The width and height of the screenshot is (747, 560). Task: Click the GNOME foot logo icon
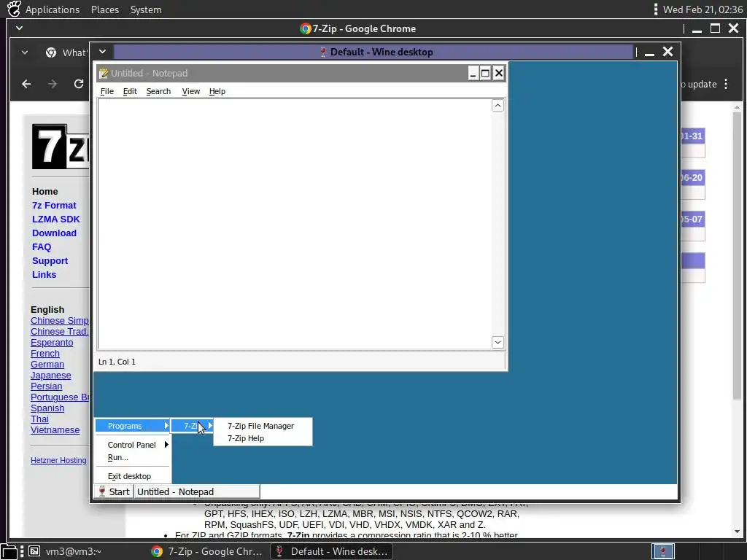click(x=14, y=9)
